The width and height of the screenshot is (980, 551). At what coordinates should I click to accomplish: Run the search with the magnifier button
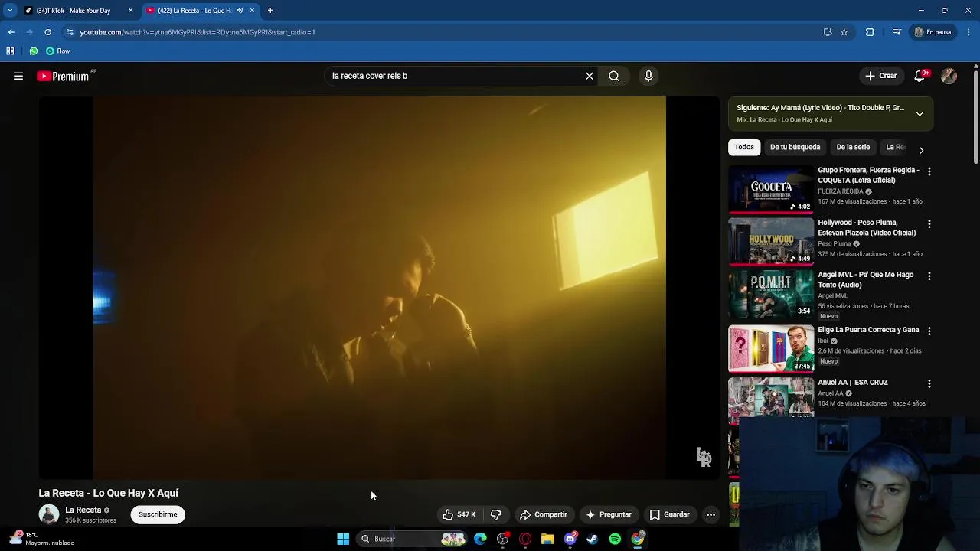click(x=614, y=76)
